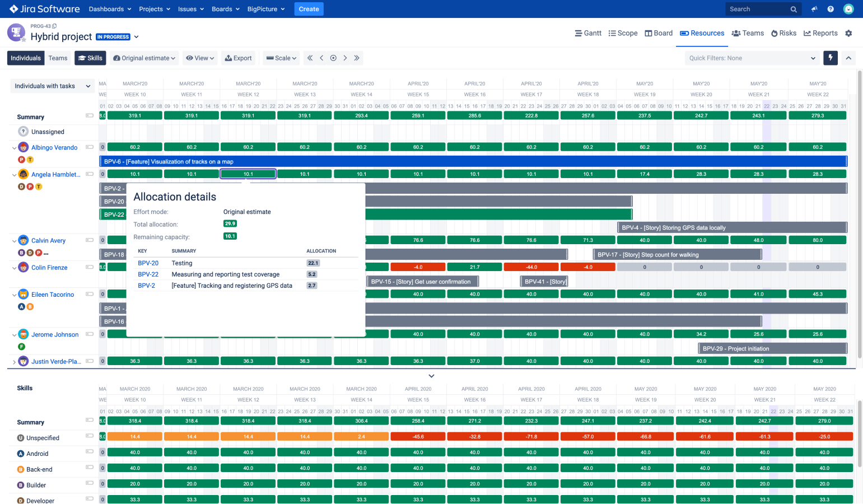
Task: Click the search magnifier icon
Action: pos(794,10)
